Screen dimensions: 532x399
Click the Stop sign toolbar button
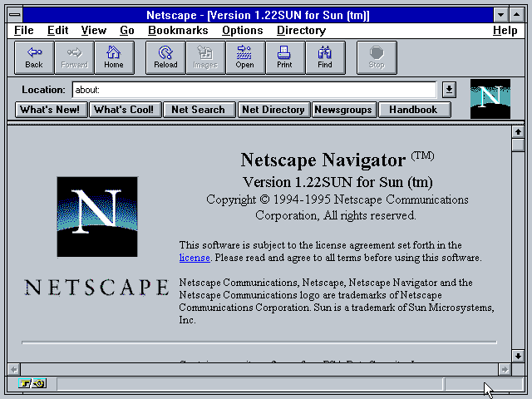(377, 57)
